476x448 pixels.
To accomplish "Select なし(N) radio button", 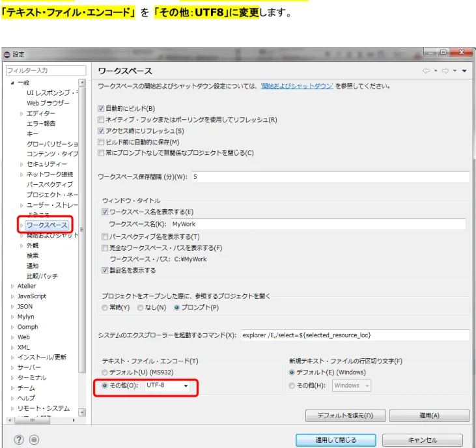I will click(140, 307).
